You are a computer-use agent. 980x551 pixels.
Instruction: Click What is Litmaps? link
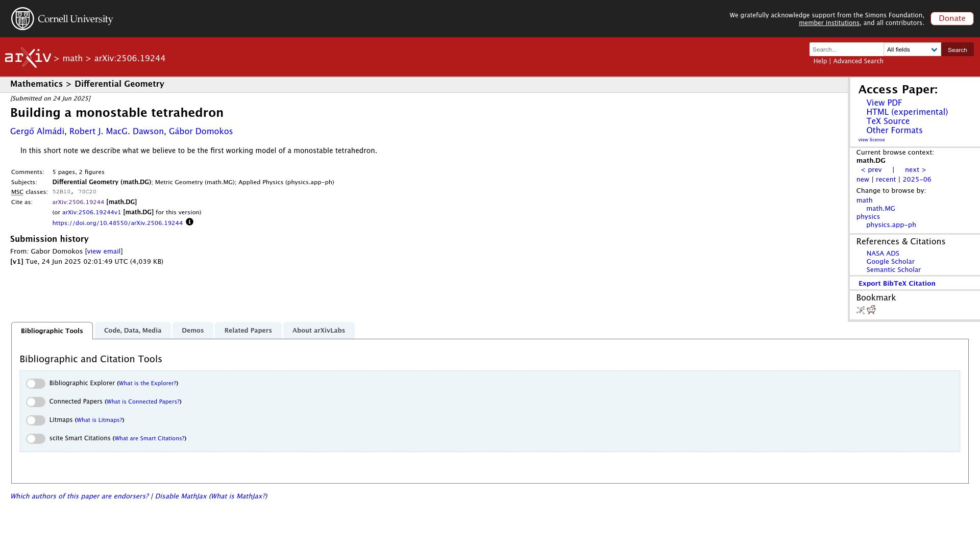[x=100, y=420]
